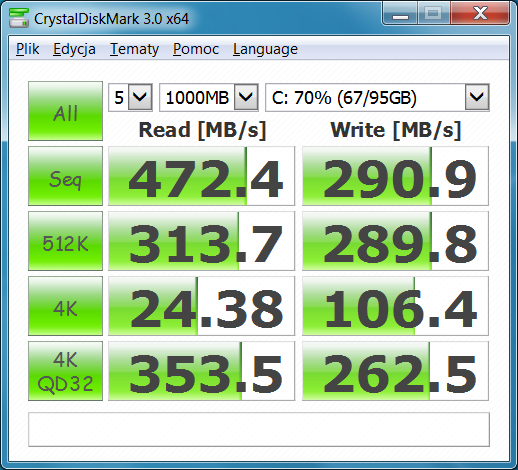This screenshot has height=470, width=518.
Task: Click the 4K read result 24.38
Action: coord(201,306)
